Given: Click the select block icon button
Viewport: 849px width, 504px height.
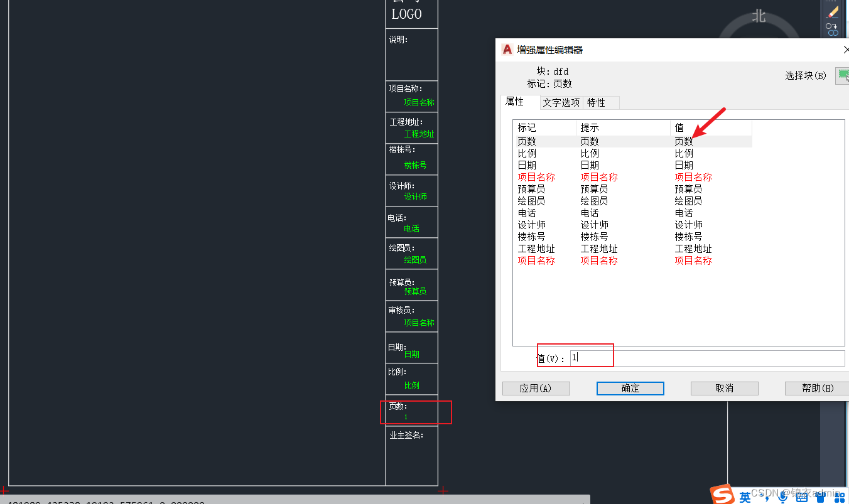Looking at the screenshot, I should (843, 75).
